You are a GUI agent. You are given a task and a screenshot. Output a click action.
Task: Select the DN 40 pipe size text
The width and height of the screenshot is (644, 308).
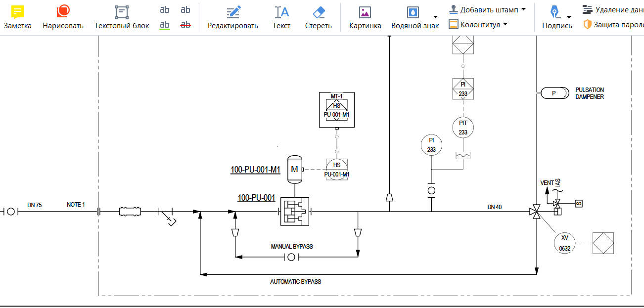pyautogui.click(x=494, y=207)
